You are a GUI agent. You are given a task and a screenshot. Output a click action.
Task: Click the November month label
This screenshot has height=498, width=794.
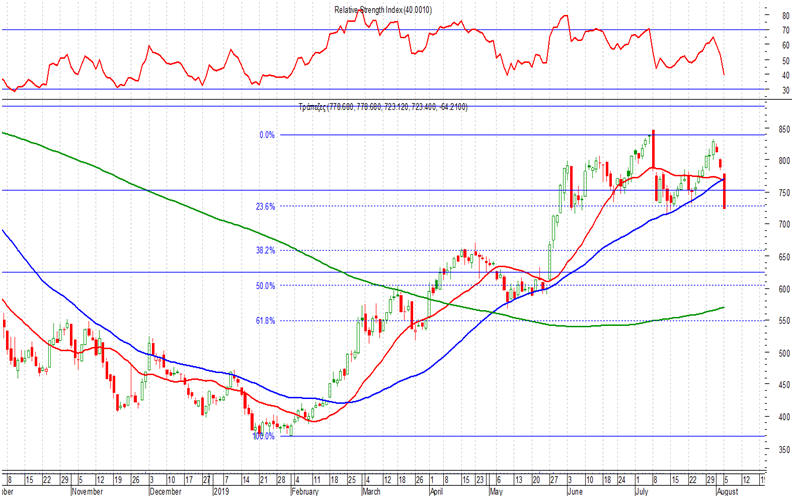88,491
